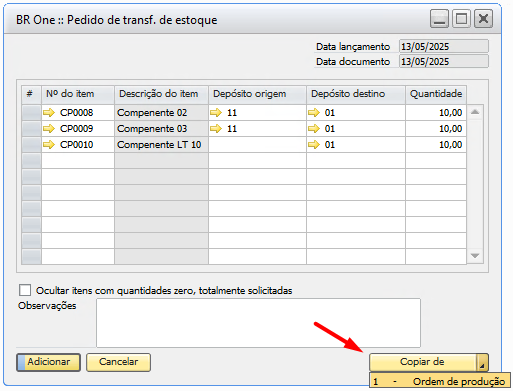Select Compenente 03 description cell
The image size is (513, 391).
162,129
